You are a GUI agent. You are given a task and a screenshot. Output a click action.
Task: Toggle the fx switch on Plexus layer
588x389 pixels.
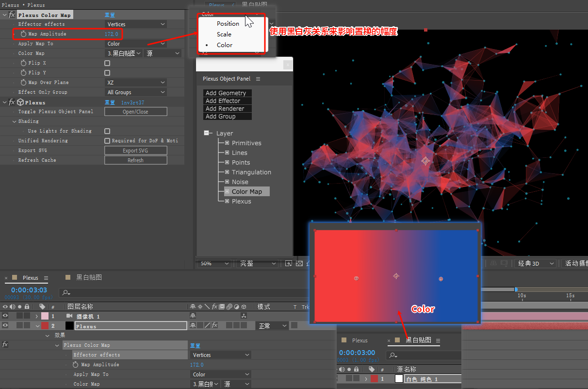pos(214,325)
